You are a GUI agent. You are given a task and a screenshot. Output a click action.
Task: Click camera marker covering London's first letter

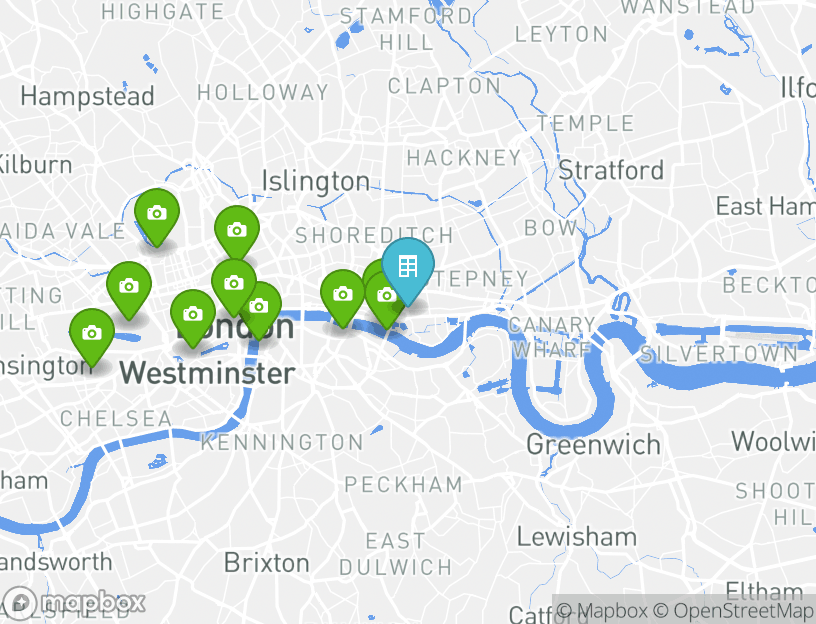point(193,317)
